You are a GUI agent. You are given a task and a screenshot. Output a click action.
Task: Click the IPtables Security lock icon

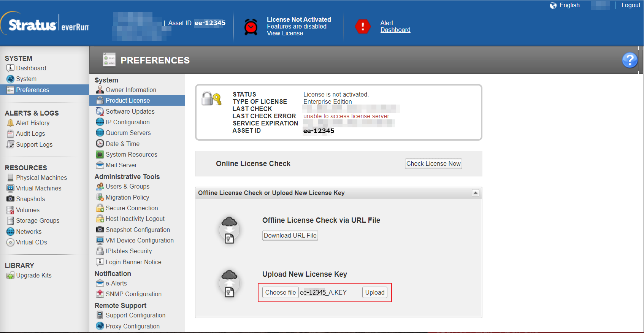tap(100, 251)
